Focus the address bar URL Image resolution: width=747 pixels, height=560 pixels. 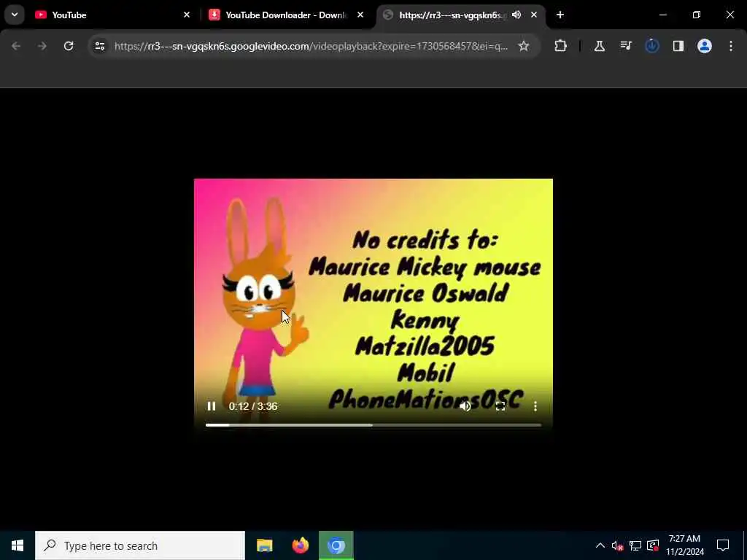[311, 46]
